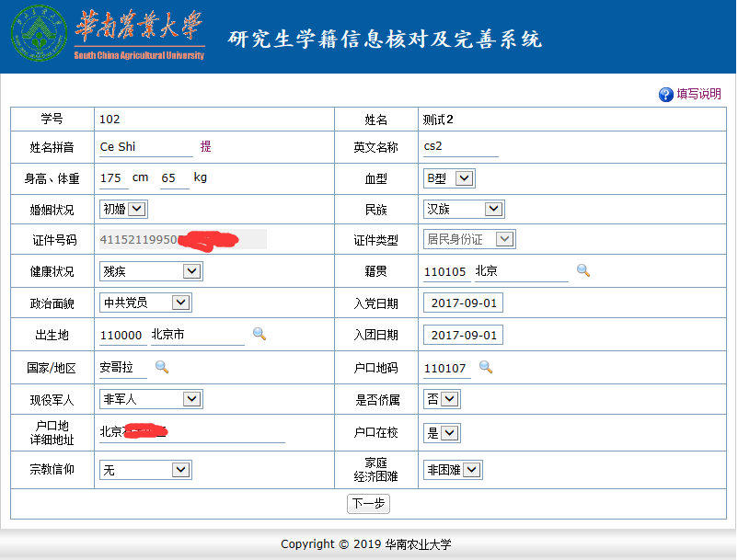The width and height of the screenshot is (738, 560).
Task: Click the university emblem logo
Action: 39,33
